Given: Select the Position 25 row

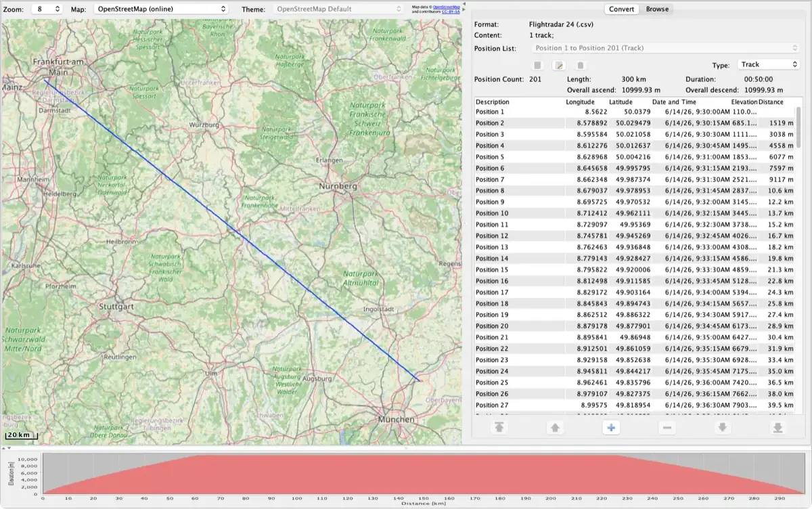Looking at the screenshot, I should [x=634, y=382].
